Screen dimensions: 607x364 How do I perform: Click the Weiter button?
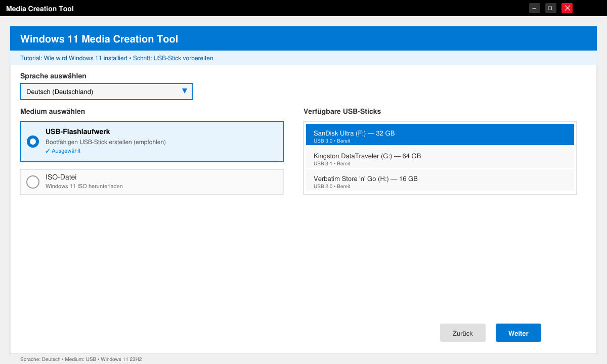point(518,333)
